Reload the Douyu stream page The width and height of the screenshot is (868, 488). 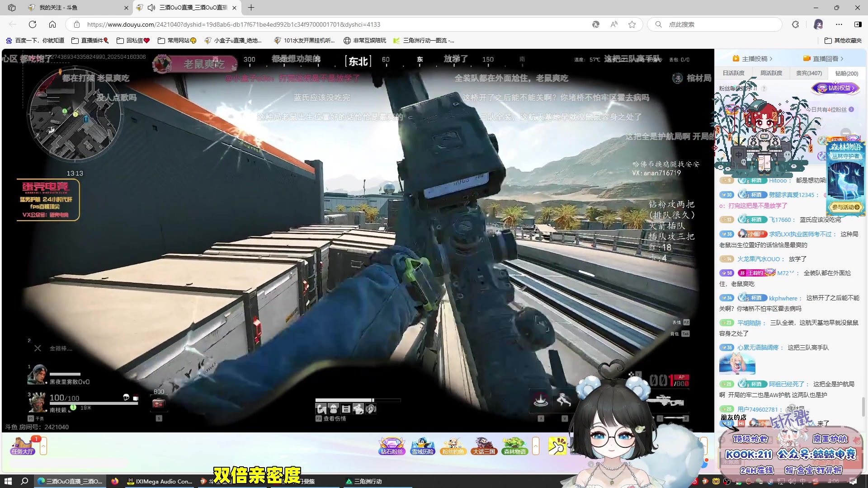coord(33,24)
